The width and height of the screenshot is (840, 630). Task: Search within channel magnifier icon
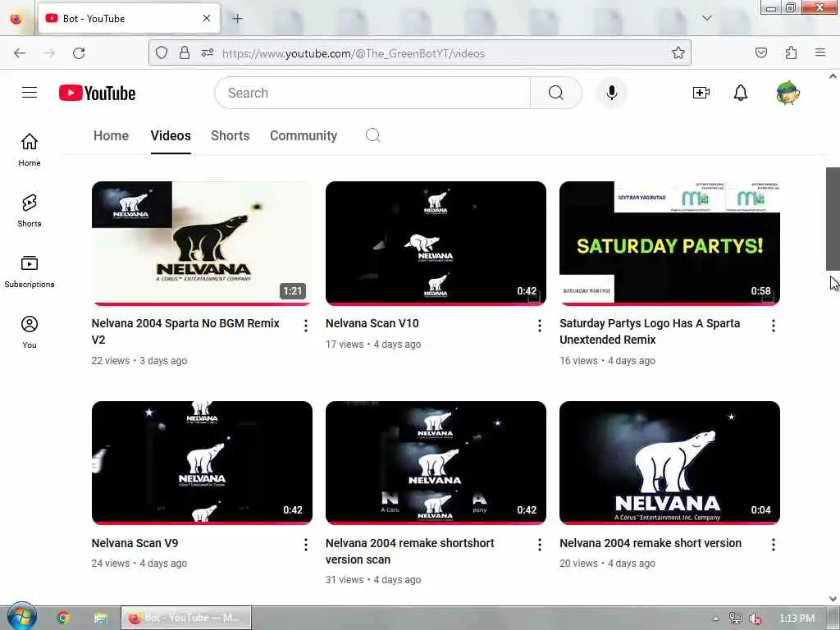pyautogui.click(x=373, y=135)
